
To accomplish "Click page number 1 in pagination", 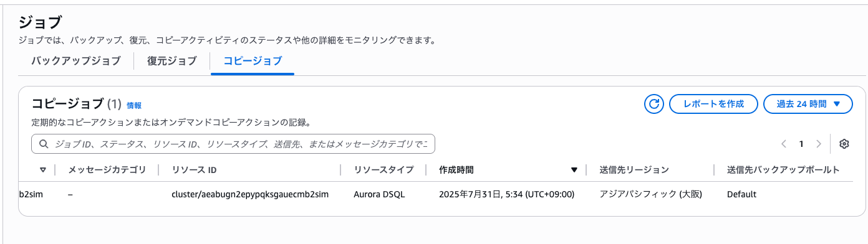I will (x=801, y=144).
